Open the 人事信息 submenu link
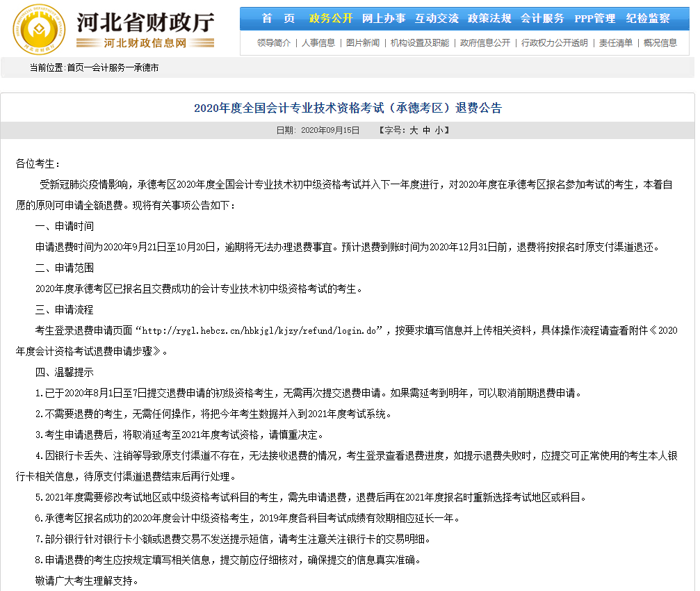 coord(318,43)
